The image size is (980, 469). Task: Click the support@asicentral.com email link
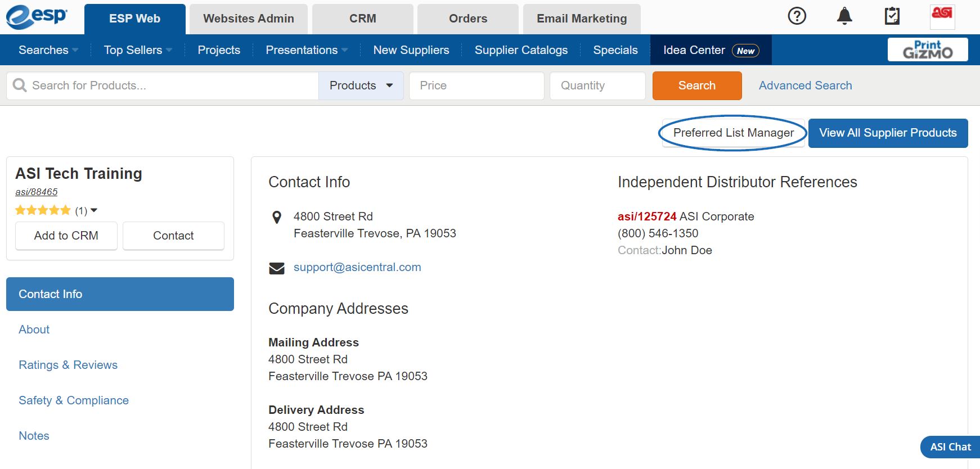click(x=357, y=267)
